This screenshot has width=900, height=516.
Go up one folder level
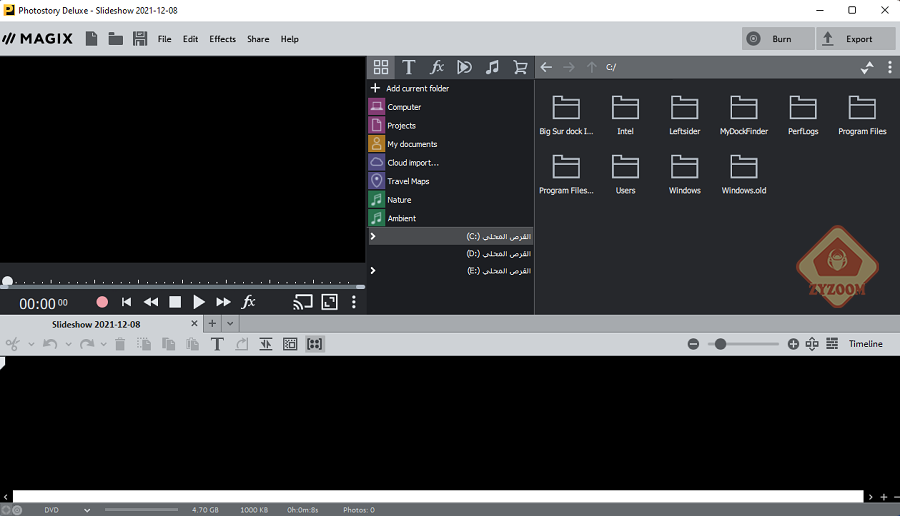coord(592,67)
